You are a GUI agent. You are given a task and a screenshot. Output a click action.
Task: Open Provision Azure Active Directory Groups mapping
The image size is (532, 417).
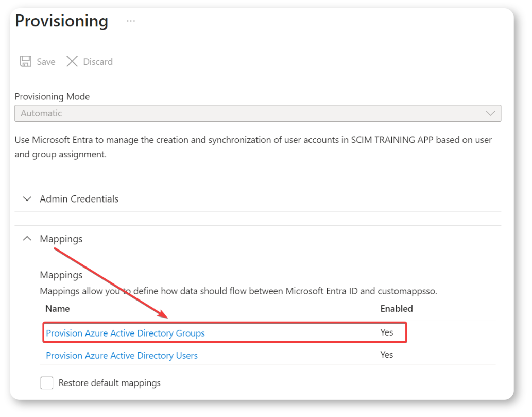click(x=125, y=333)
